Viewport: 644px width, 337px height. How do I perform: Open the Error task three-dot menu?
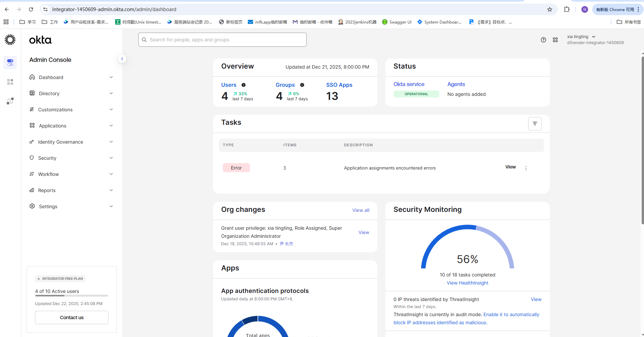tap(526, 168)
